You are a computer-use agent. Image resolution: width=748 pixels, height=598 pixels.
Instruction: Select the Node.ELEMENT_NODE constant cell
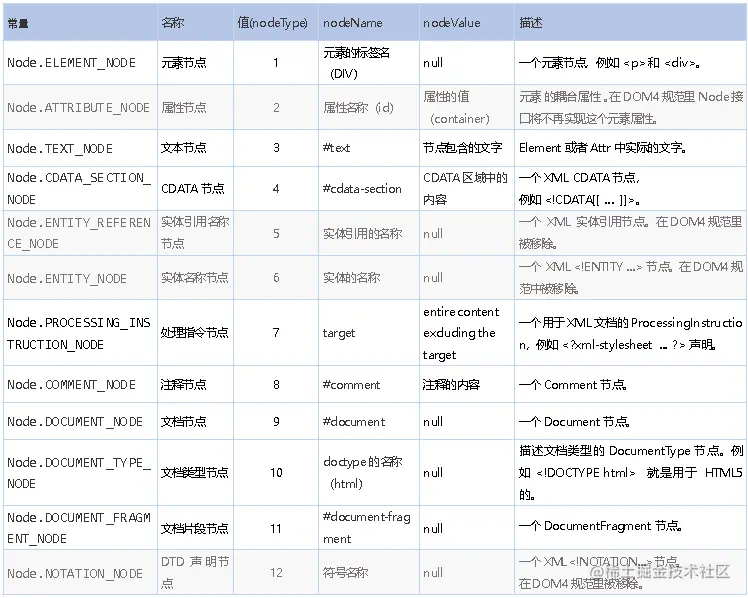pos(80,62)
